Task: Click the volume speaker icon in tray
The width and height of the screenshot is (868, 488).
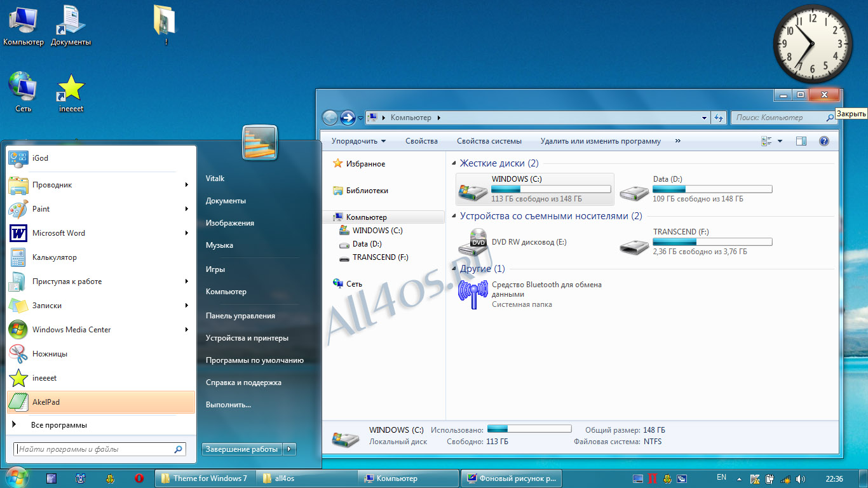Action: pyautogui.click(x=801, y=478)
